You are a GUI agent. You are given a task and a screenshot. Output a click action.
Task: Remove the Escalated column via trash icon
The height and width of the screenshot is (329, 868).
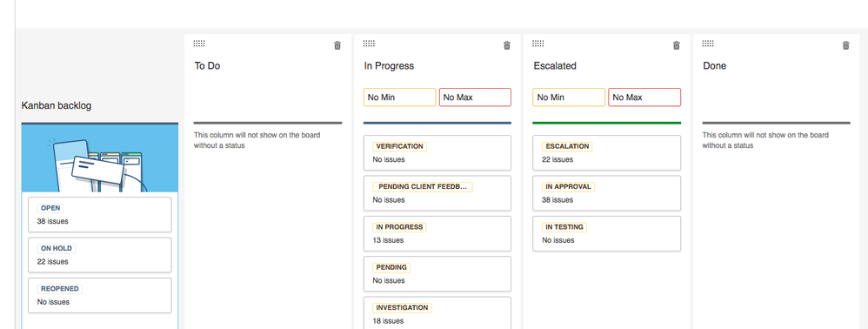coord(677,45)
